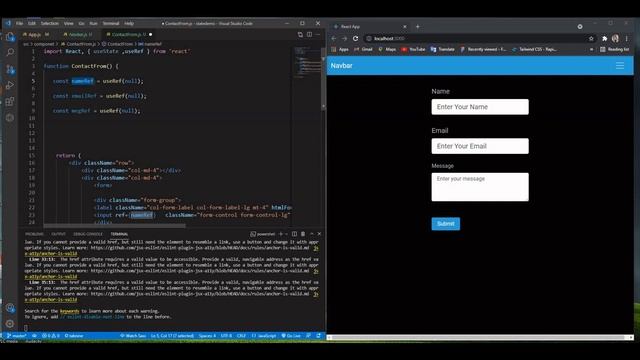This screenshot has height=360, width=640.
Task: Open Accounts icon in VS Code activity bar
Action: click(10, 308)
